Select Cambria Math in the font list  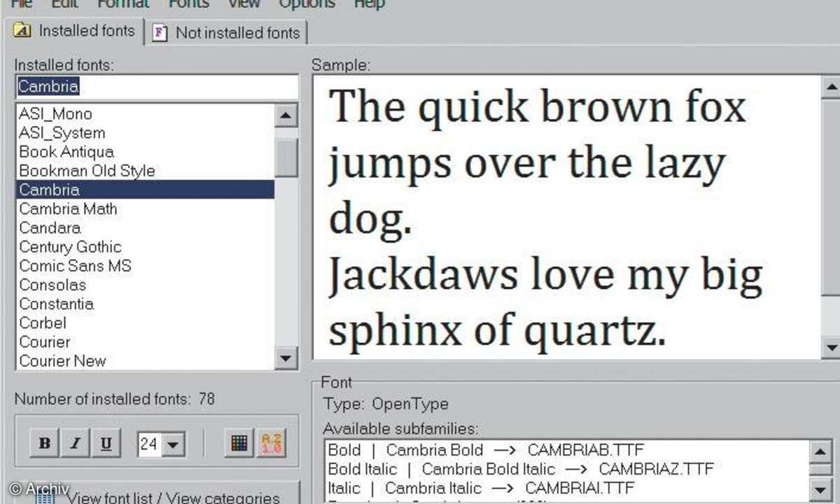145,209
